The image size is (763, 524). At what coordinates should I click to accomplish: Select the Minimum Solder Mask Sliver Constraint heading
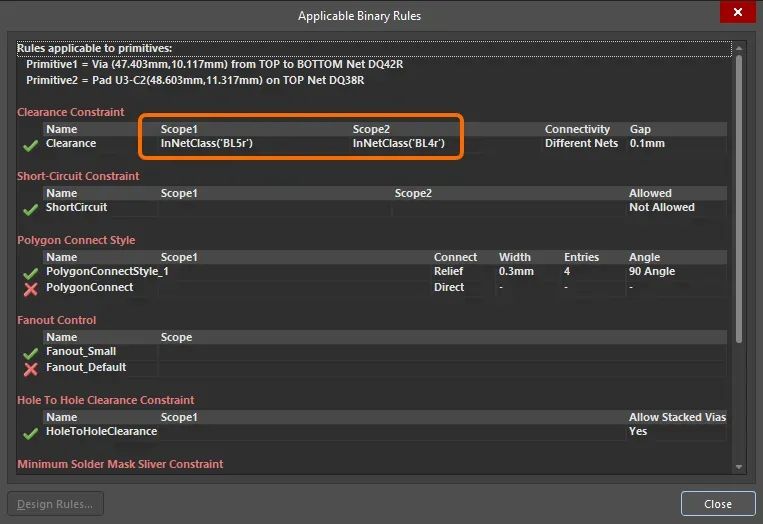120,464
